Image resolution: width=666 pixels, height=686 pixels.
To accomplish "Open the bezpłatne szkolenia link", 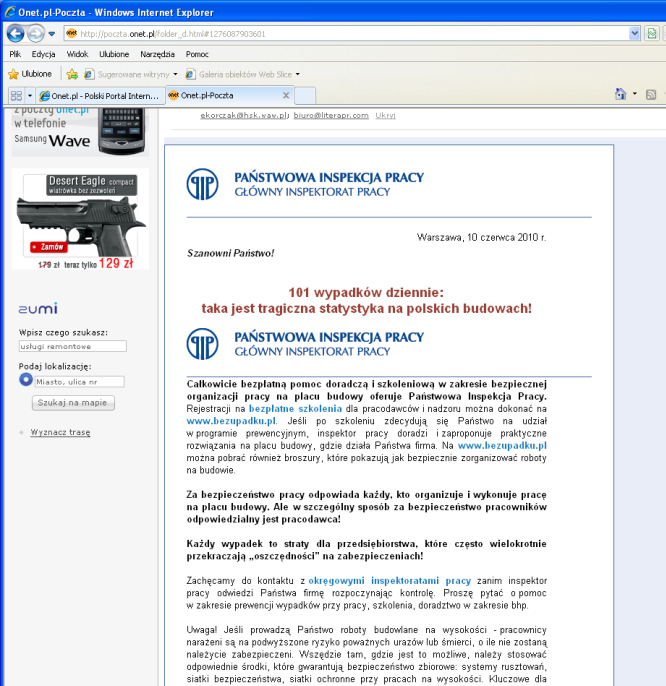I will 295,409.
